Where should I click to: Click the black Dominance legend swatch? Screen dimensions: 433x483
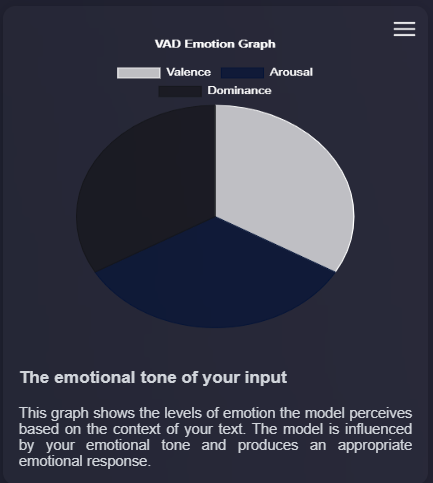tap(180, 91)
